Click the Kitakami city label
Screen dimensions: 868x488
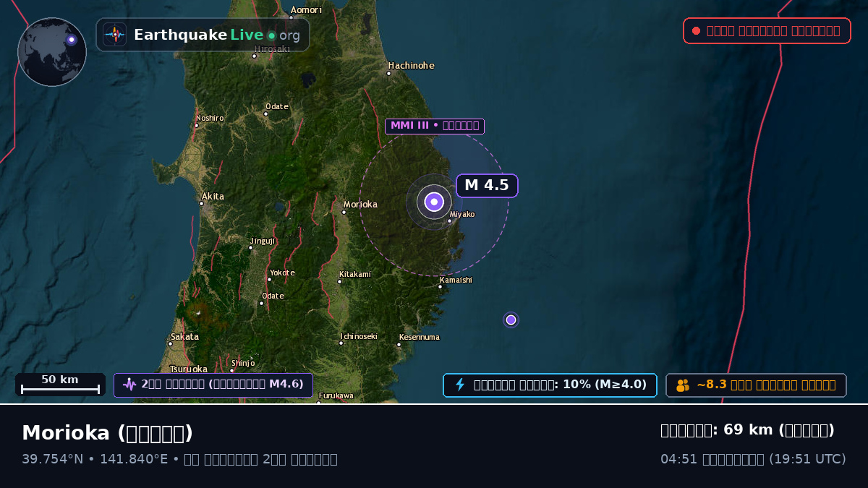click(x=354, y=274)
